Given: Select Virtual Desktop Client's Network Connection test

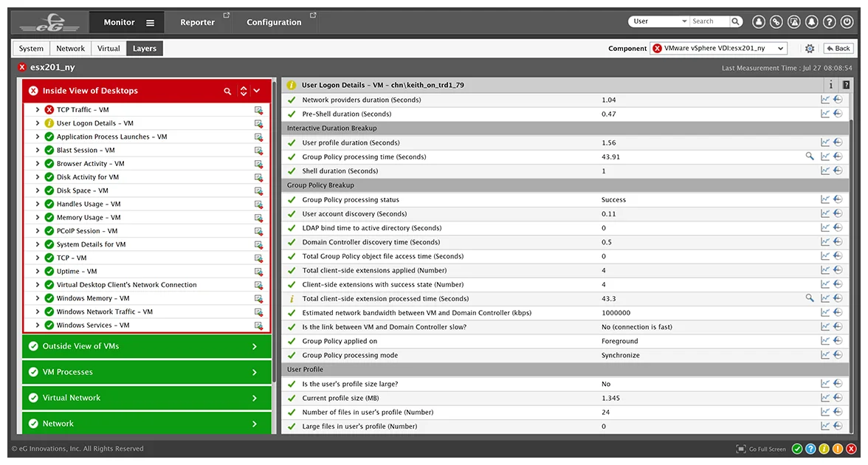Looking at the screenshot, I should coord(126,285).
